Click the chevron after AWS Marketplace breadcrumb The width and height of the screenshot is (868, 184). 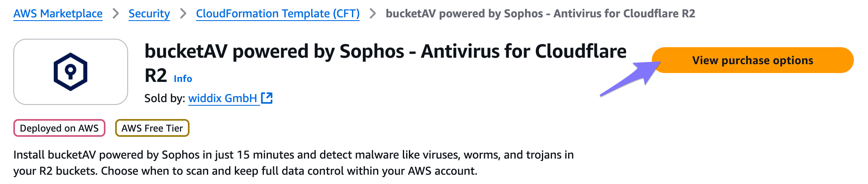pos(116,14)
